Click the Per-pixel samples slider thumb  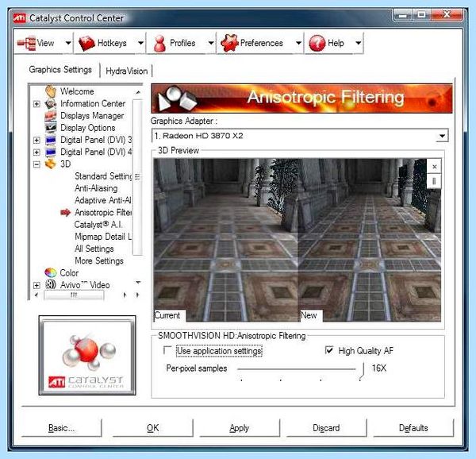click(362, 371)
